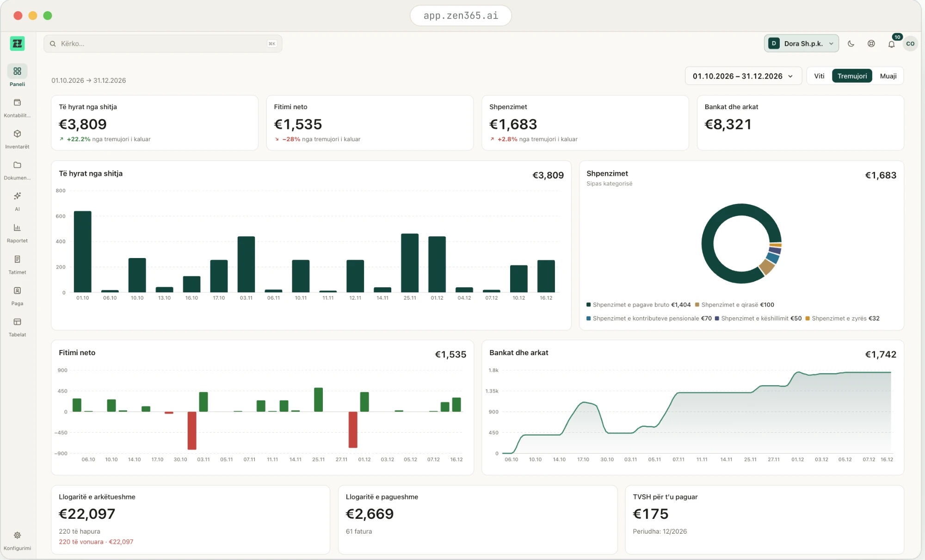The height and width of the screenshot is (560, 925).
Task: Open the Paneli dashboard icon
Action: (17, 71)
